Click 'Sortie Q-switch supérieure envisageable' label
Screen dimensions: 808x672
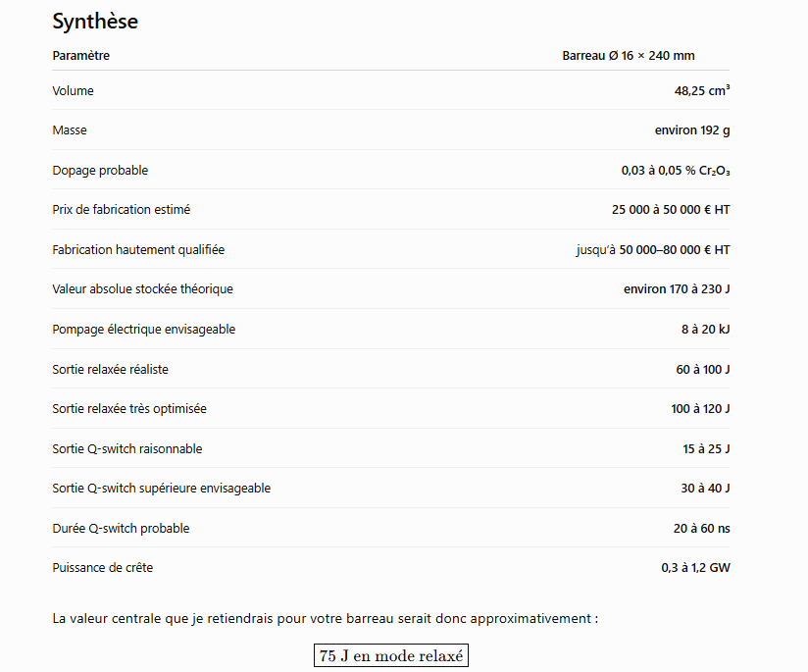click(x=161, y=489)
